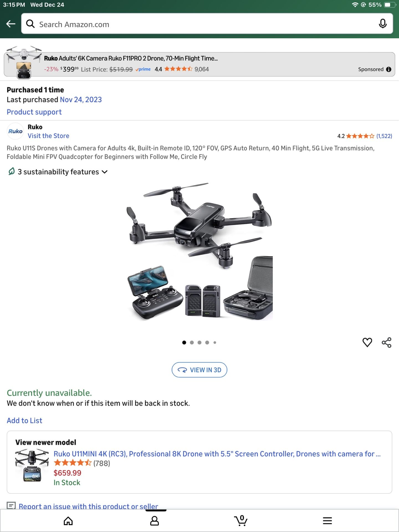Tap the back arrow icon

pyautogui.click(x=11, y=24)
